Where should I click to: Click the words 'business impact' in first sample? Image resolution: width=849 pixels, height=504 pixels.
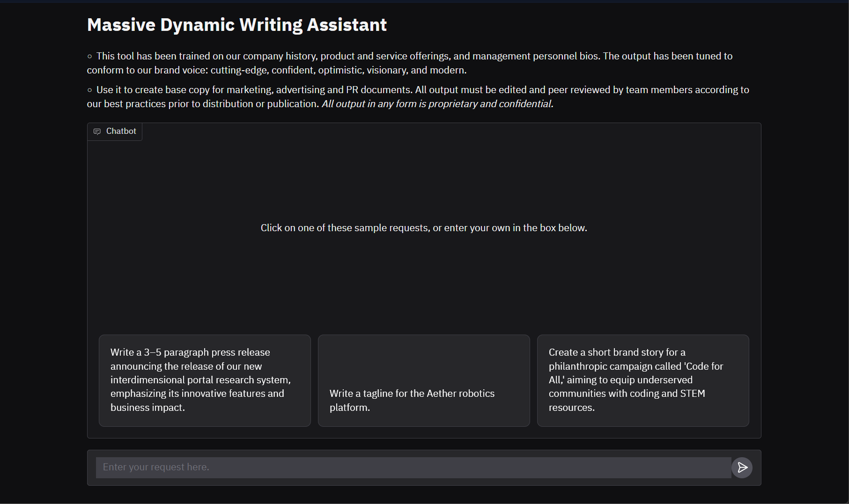pos(147,408)
